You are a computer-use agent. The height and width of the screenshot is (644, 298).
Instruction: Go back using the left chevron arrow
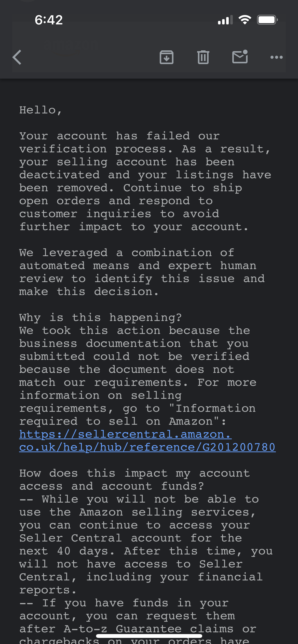tap(17, 57)
